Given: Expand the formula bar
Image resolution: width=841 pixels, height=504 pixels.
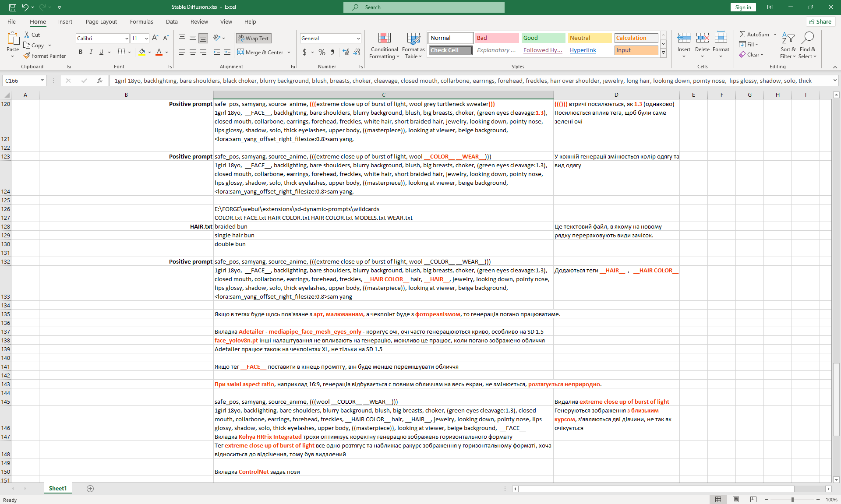Looking at the screenshot, I should [835, 81].
